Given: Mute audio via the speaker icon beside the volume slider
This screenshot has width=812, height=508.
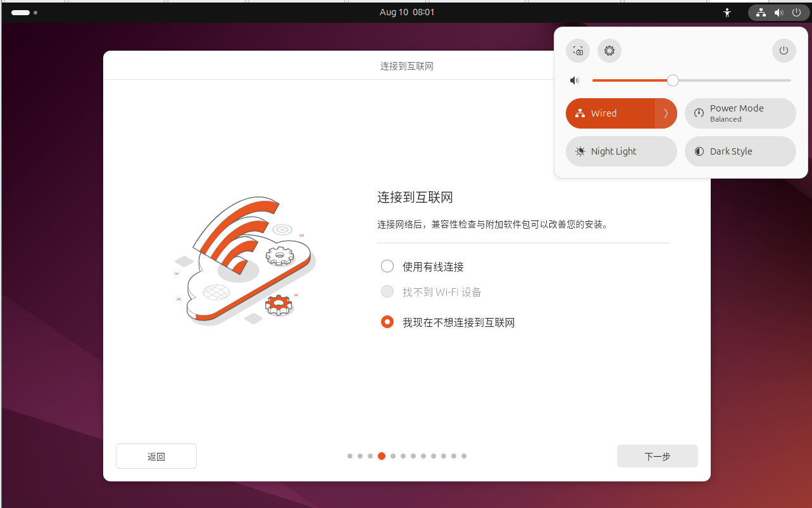Looking at the screenshot, I should click(574, 80).
